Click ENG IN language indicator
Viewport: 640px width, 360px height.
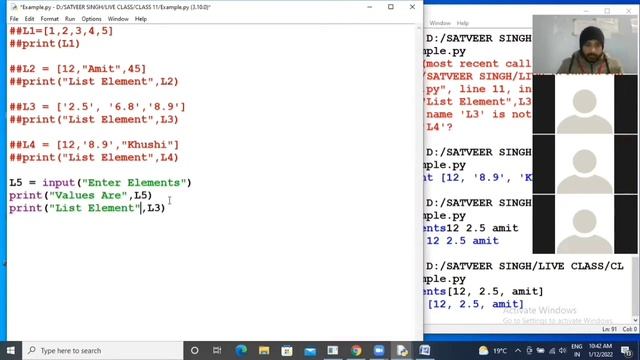click(x=576, y=351)
